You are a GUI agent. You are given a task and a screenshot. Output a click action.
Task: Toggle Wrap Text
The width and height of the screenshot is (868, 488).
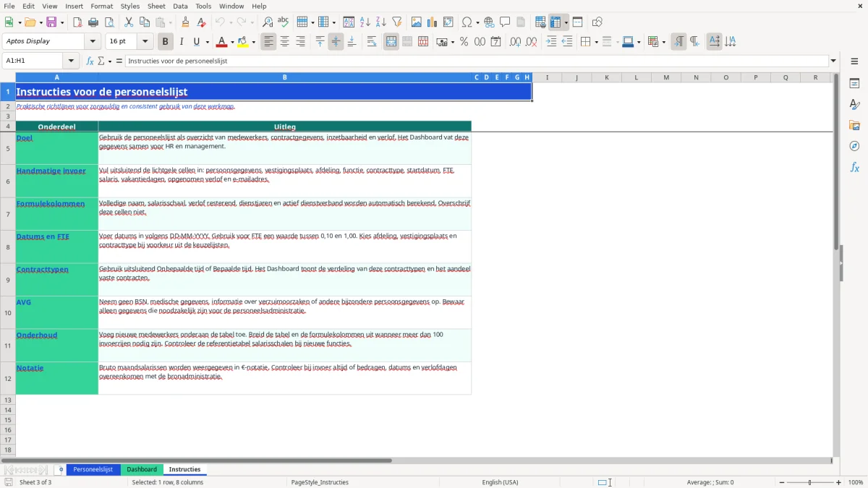click(372, 42)
